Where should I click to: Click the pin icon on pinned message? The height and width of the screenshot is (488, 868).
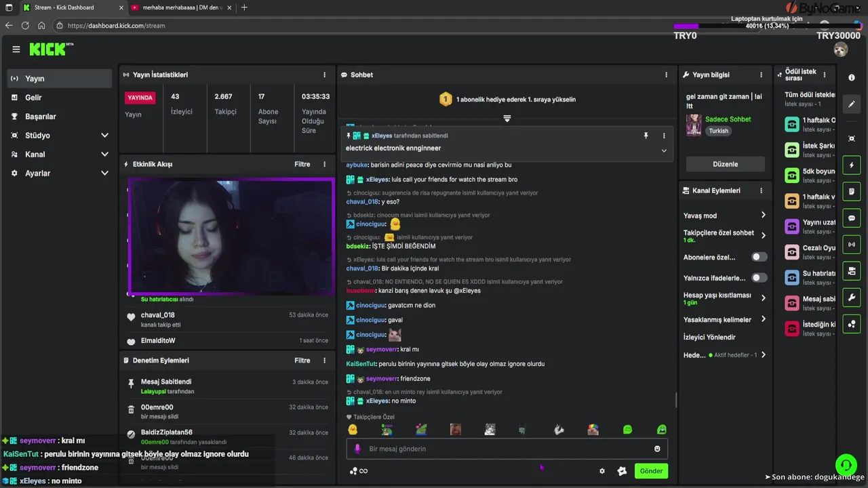(x=646, y=136)
